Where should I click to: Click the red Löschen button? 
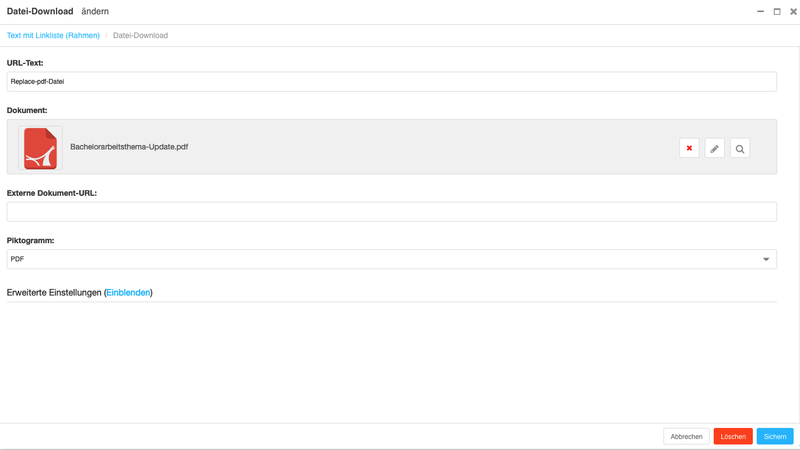click(733, 436)
